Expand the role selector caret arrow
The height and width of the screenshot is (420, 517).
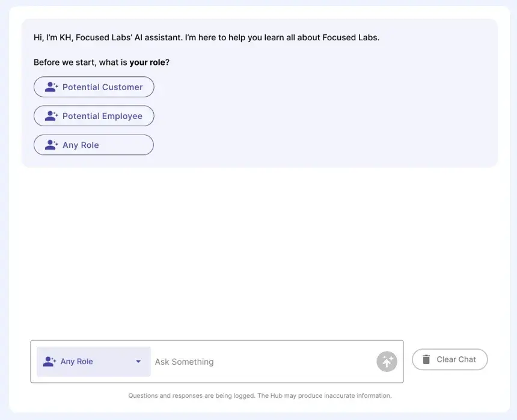coord(138,362)
